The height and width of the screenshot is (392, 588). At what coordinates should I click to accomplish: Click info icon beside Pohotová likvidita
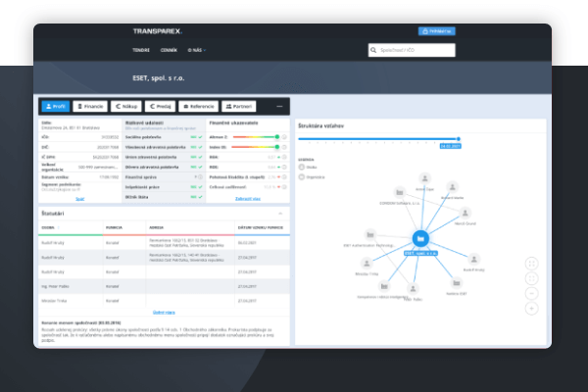click(x=284, y=177)
